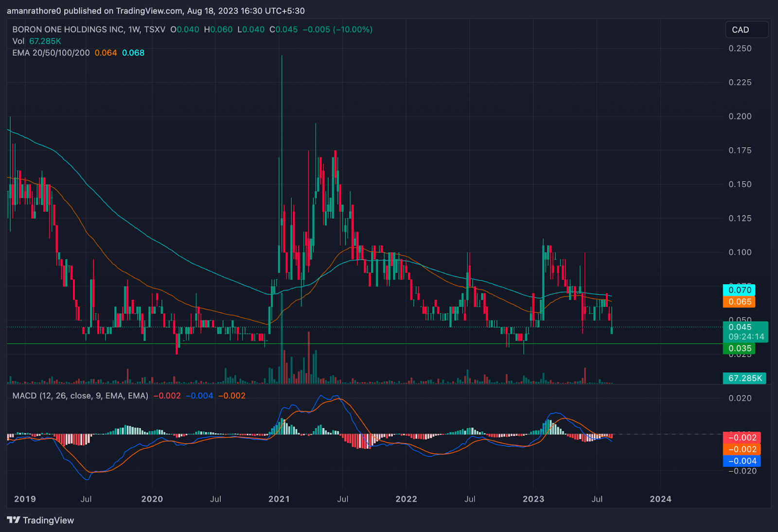Click the TradingView wordmark link

(x=48, y=520)
